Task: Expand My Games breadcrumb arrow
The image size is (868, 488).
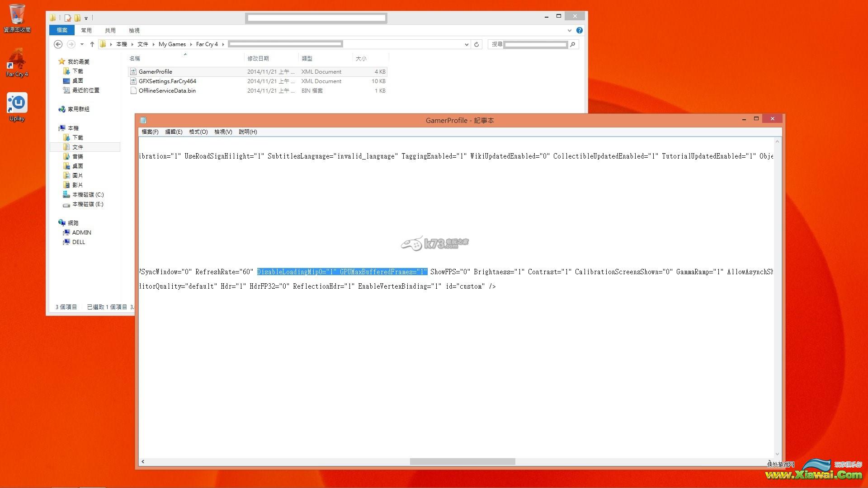Action: pos(191,44)
